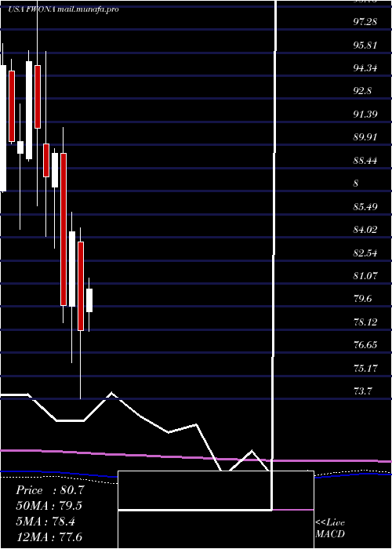Click the 50MA : 79.5 readout
Viewport: 392px width, 549px height.
click(x=49, y=506)
